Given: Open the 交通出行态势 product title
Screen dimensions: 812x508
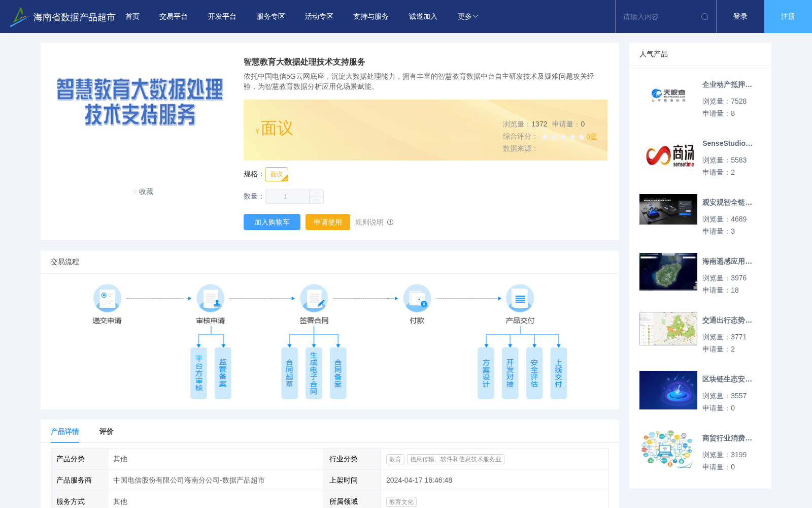Looking at the screenshot, I should pyautogui.click(x=727, y=321).
